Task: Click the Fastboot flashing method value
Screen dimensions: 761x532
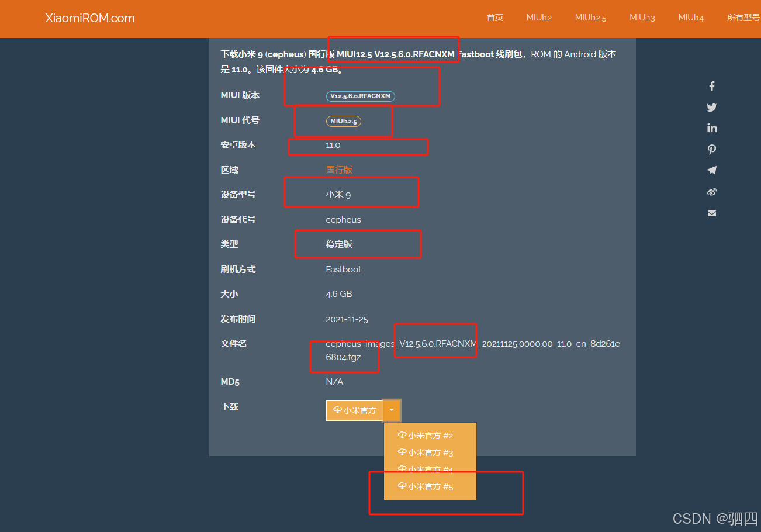Action: coord(343,270)
